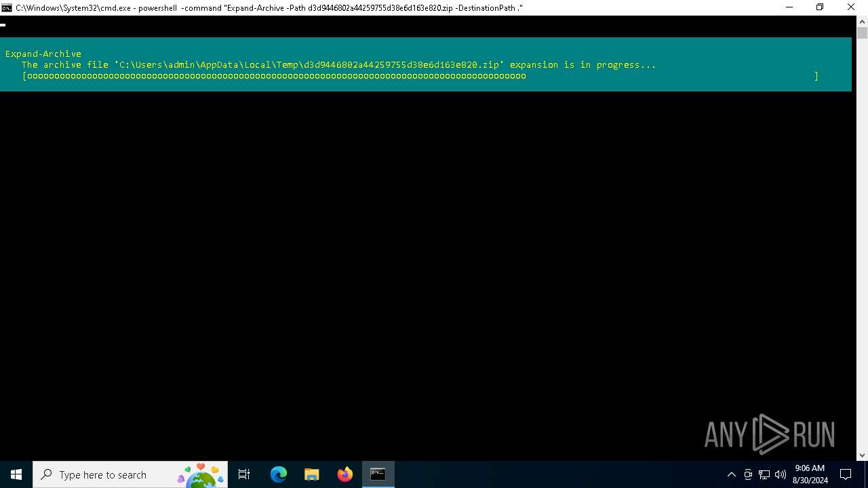The width and height of the screenshot is (868, 488).
Task: Open the Windows Start menu
Action: coord(16,474)
